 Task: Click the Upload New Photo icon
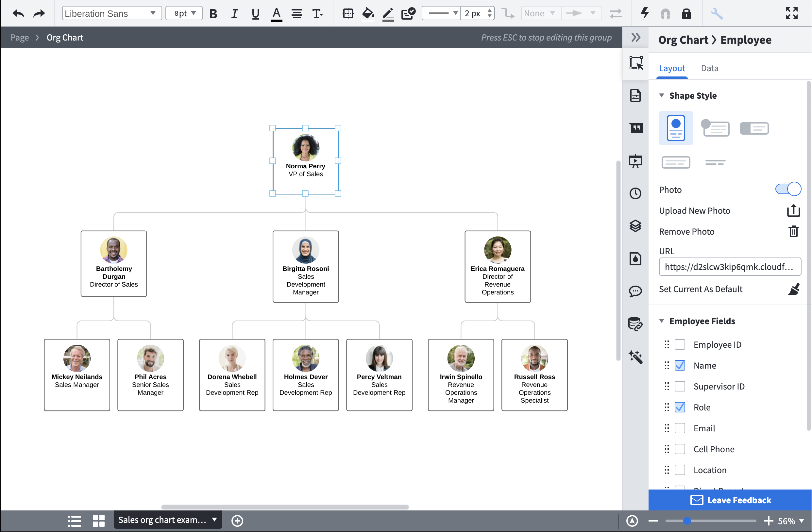pyautogui.click(x=793, y=210)
